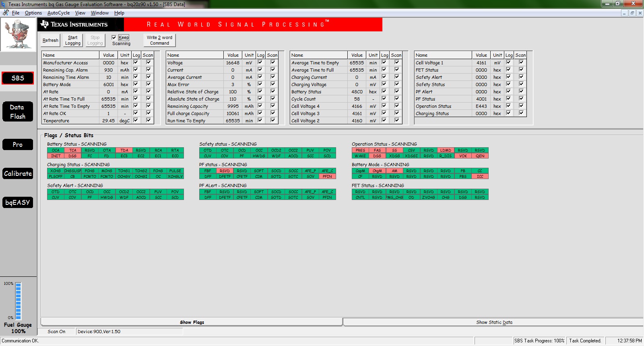Click the Refresh button
Image resolution: width=644 pixels, height=346 pixels.
(50, 40)
